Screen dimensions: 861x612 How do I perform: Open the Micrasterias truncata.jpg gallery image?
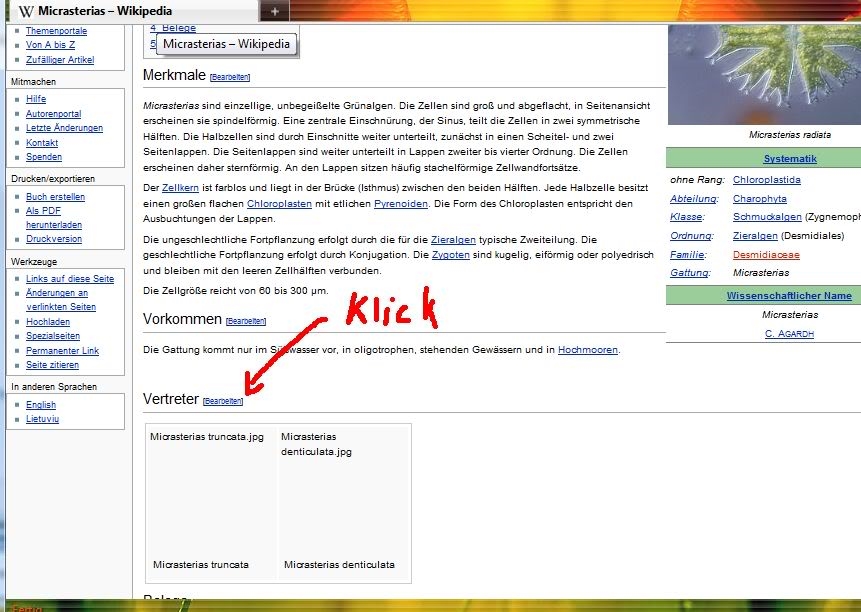click(207, 436)
